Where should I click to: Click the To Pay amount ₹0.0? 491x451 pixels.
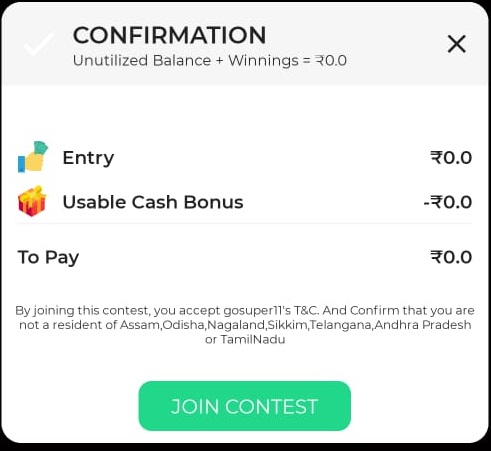(451, 257)
